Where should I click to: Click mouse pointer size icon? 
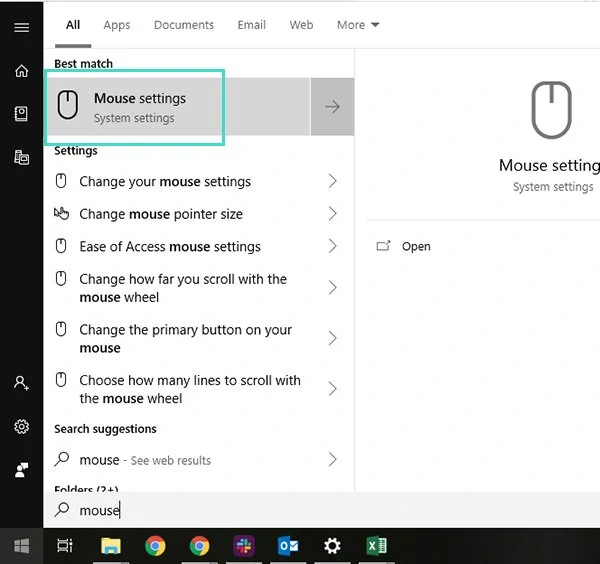pyautogui.click(x=61, y=214)
